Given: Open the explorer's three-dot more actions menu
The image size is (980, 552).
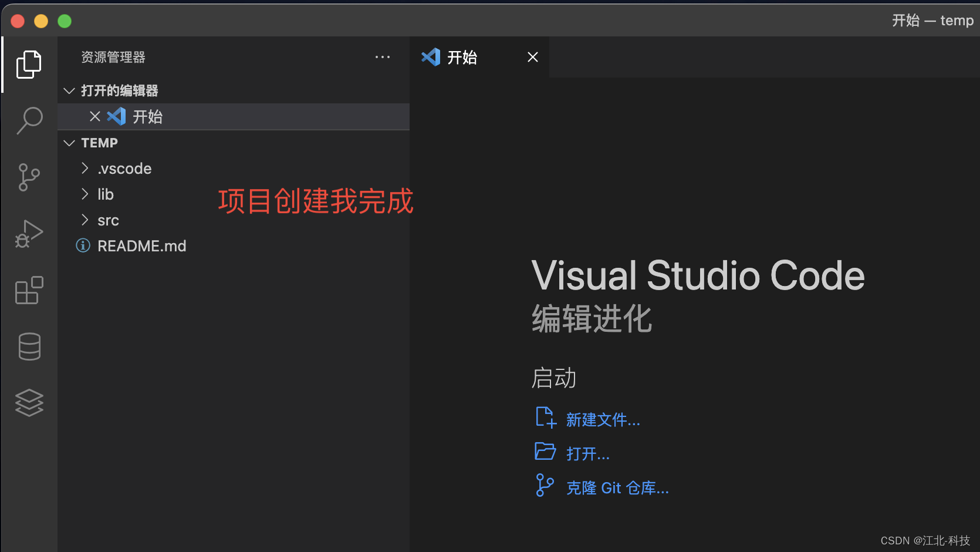Looking at the screenshot, I should [x=383, y=57].
